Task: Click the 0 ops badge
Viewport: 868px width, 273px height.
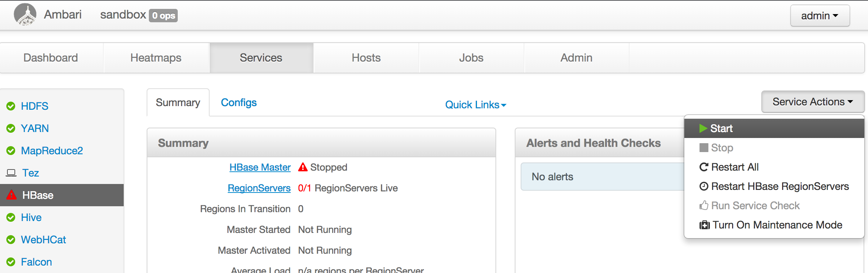Action: [163, 16]
